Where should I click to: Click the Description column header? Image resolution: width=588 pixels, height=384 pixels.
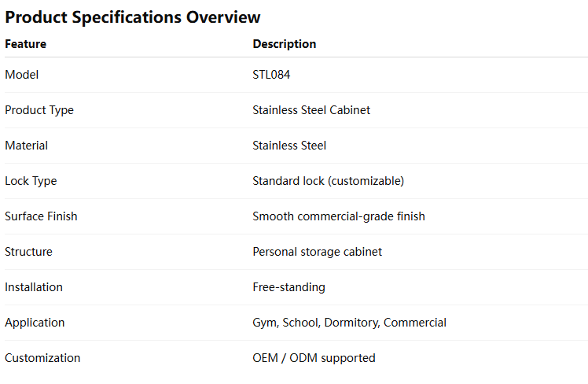pos(285,44)
